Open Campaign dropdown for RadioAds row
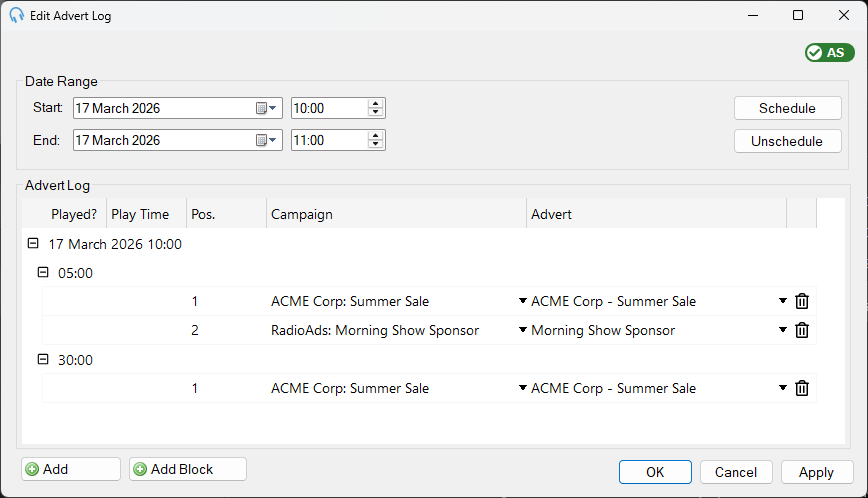This screenshot has width=868, height=498. click(x=523, y=330)
